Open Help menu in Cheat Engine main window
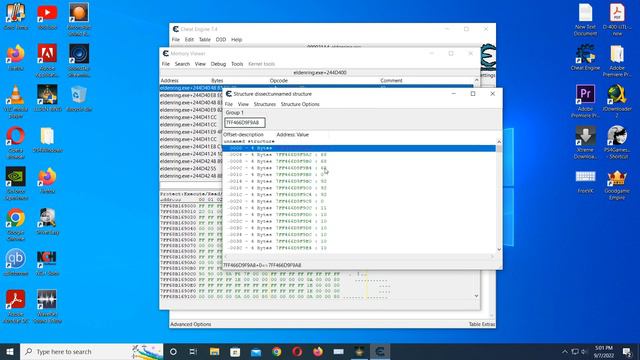This screenshot has height=360, width=640. tap(236, 40)
